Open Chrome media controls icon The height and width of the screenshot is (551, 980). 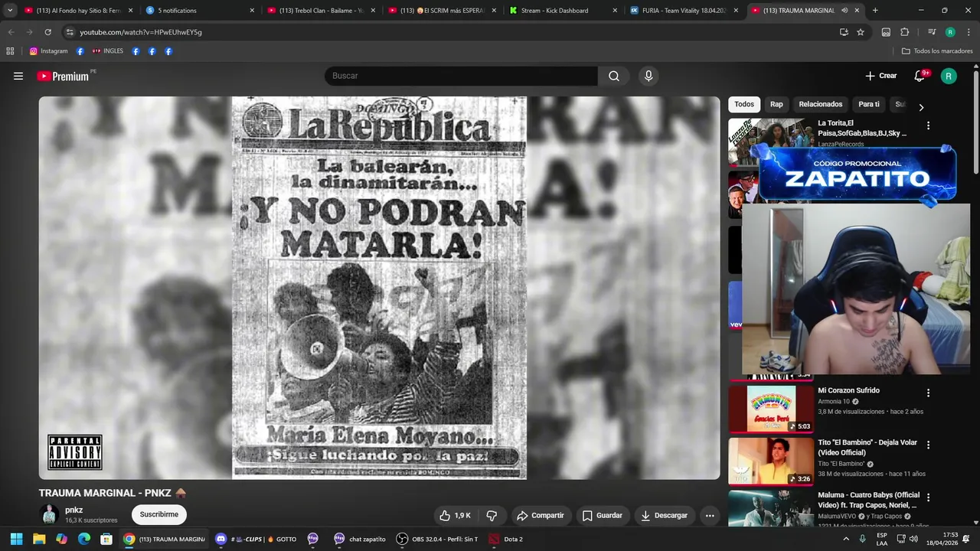pyautogui.click(x=932, y=32)
